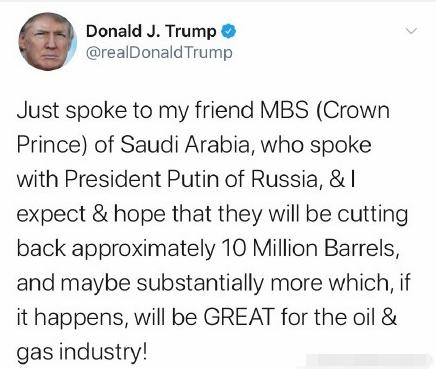Screen dimensions: 436x369
Task: Click the blue verified badge icon
Action: pos(229,31)
